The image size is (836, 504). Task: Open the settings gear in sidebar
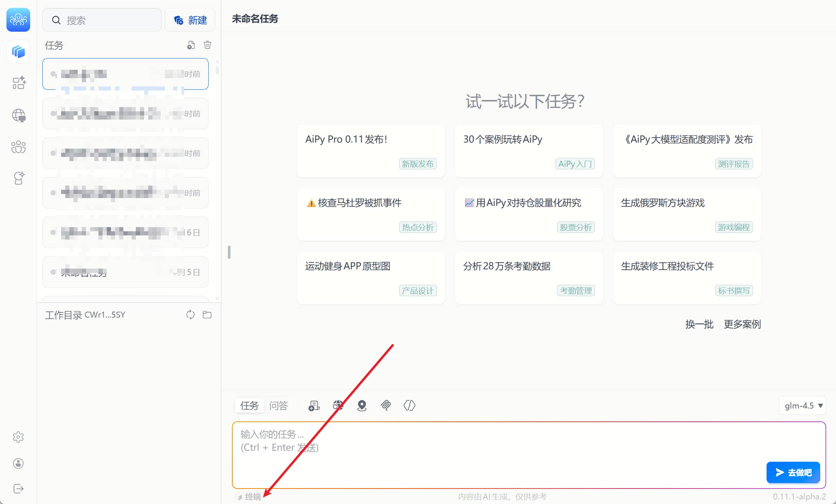(18, 437)
